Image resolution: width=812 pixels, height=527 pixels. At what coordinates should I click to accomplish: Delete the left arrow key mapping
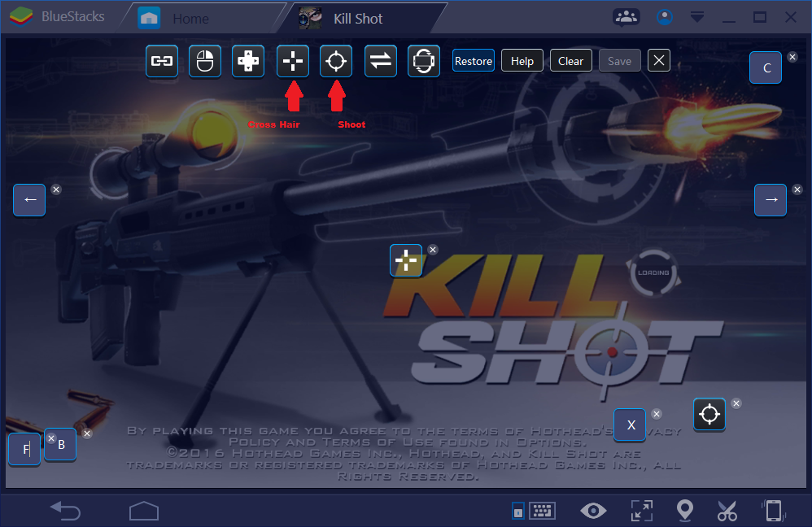(x=56, y=189)
